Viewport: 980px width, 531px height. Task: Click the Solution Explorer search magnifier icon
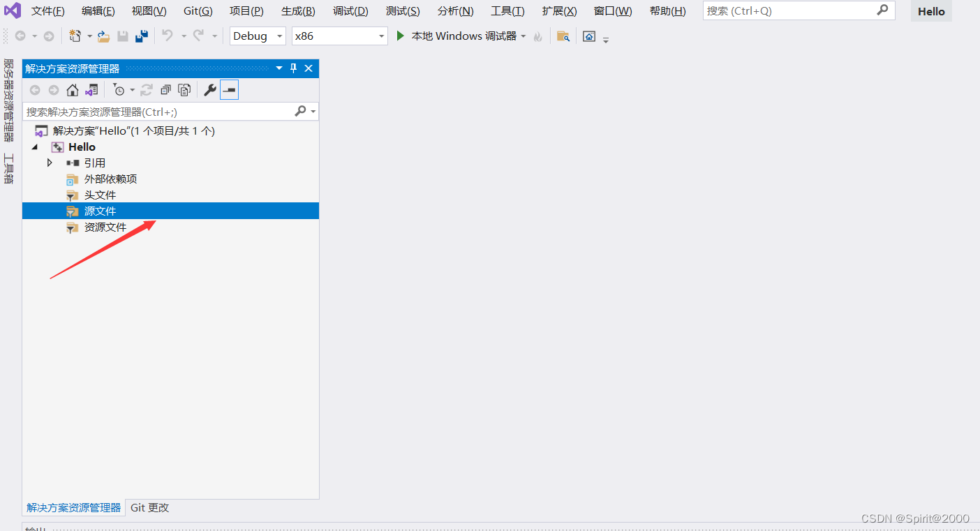[x=300, y=111]
